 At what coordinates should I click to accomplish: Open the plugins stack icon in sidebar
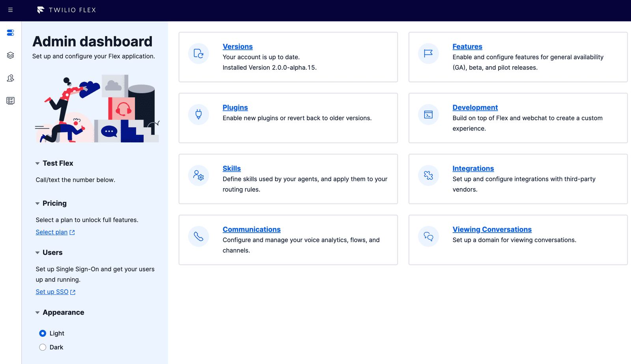(10, 55)
